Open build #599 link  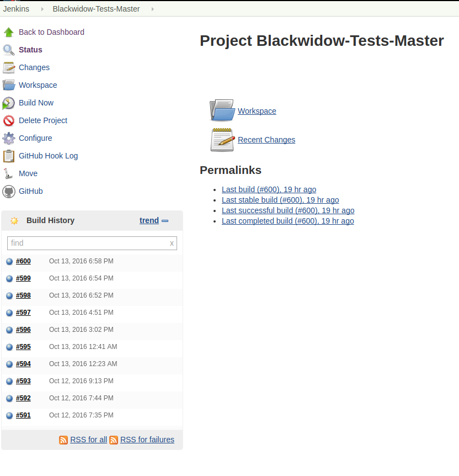pos(23,278)
